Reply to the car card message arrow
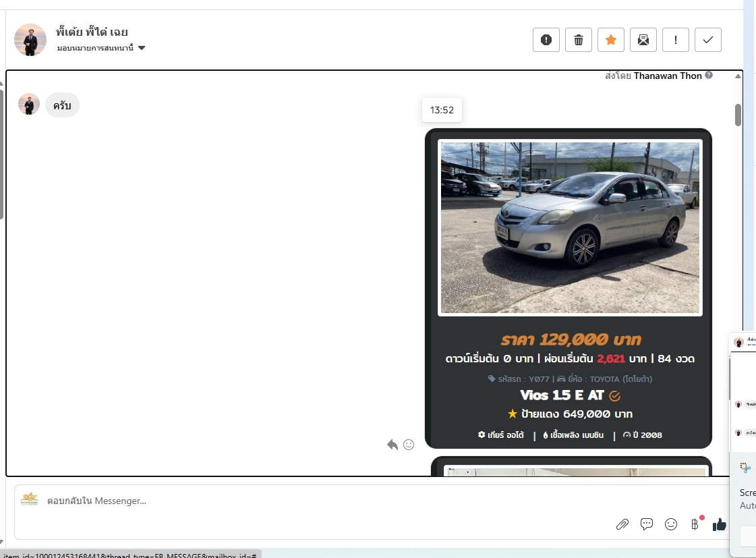 (x=392, y=445)
